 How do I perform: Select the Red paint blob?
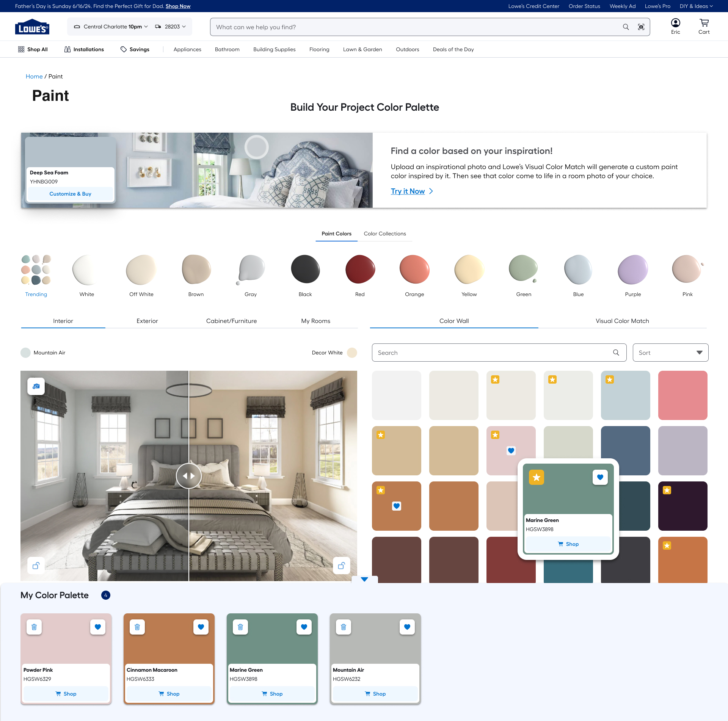pos(360,270)
